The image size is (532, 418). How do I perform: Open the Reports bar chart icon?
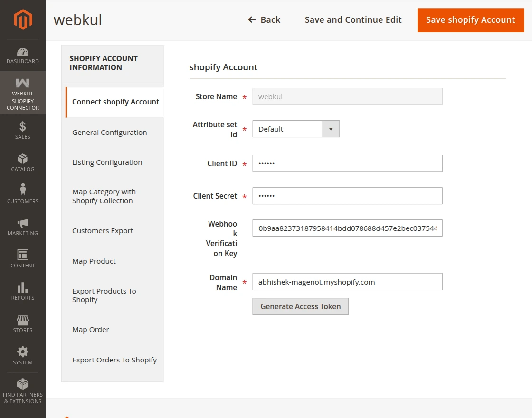(x=23, y=287)
